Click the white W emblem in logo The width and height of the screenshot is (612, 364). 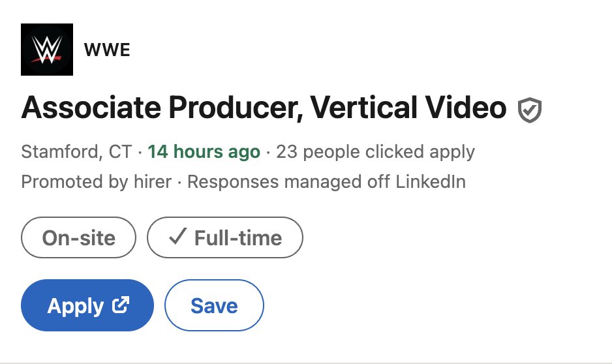point(47,48)
